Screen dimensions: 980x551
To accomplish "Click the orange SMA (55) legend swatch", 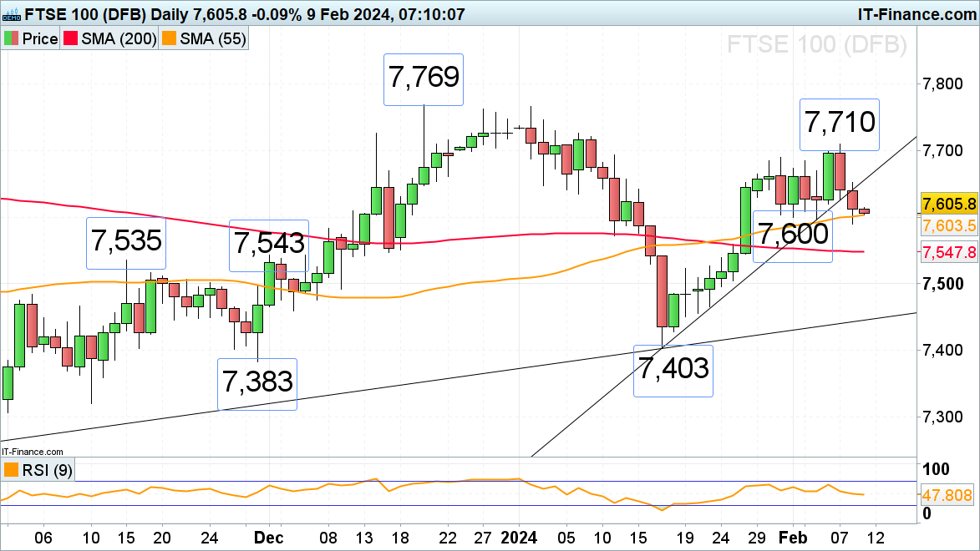I will pos(169,38).
